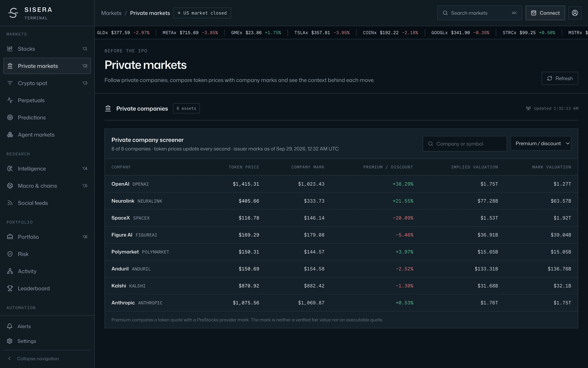Click the Alerts bell icon

(x=10, y=326)
